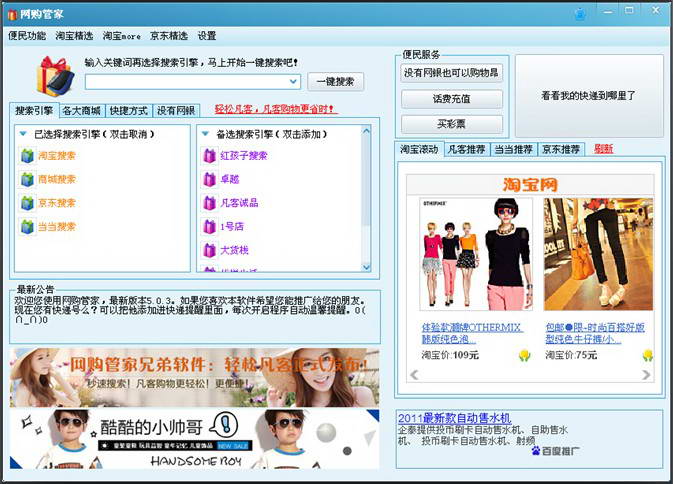673x484 pixels.
Task: Click the 百度推广 paw icon
Action: click(536, 451)
